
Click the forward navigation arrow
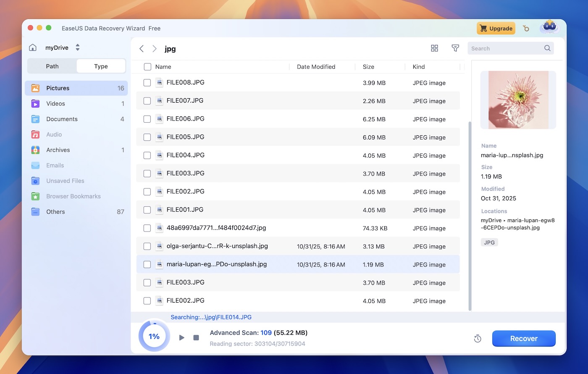point(154,48)
